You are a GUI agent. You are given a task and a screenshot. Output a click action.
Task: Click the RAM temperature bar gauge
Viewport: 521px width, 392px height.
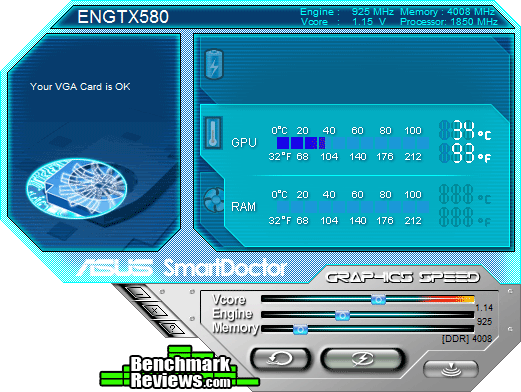[353, 207]
